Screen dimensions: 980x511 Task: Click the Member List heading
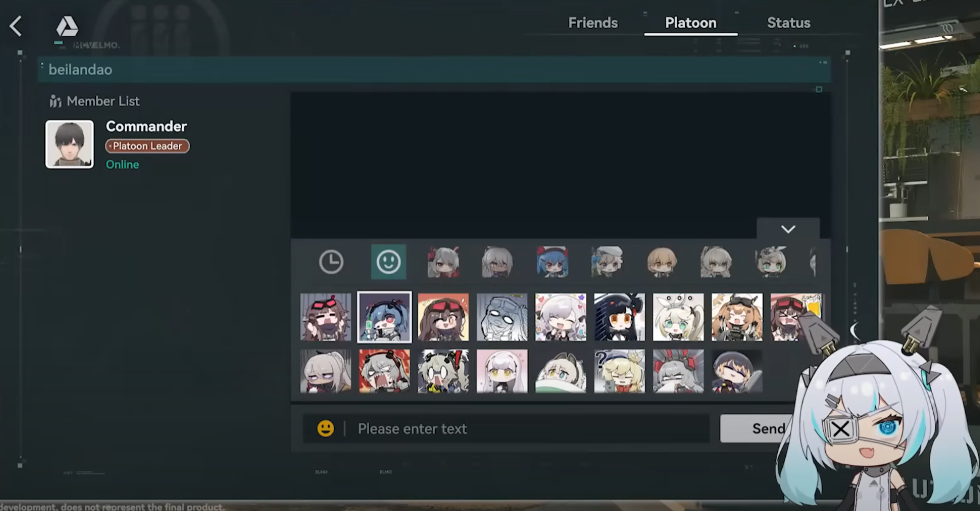pos(95,101)
